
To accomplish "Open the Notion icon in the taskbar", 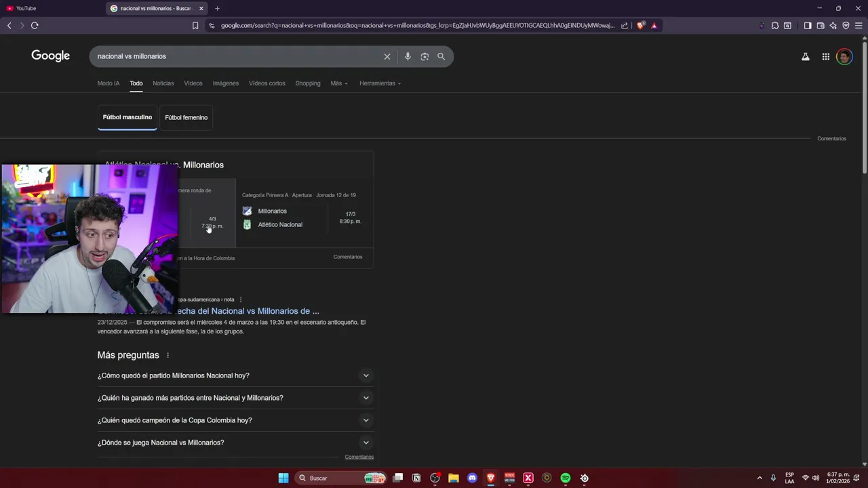I will click(416, 478).
